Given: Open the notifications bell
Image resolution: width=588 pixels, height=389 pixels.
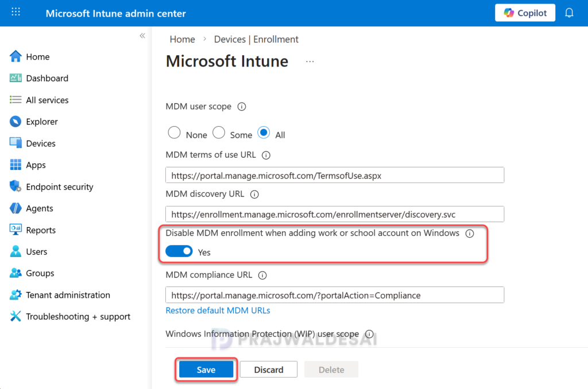Looking at the screenshot, I should click(x=569, y=13).
